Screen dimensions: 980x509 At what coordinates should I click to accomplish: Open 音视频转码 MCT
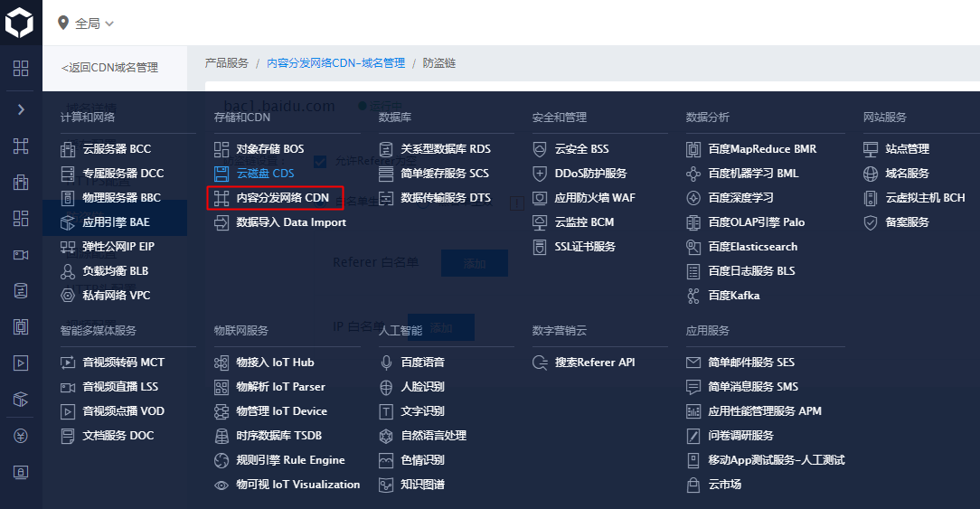[123, 362]
